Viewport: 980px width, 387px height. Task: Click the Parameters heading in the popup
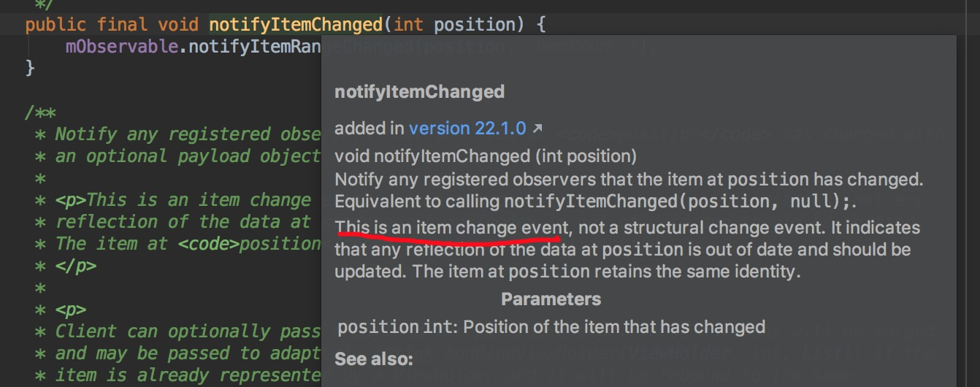(551, 299)
